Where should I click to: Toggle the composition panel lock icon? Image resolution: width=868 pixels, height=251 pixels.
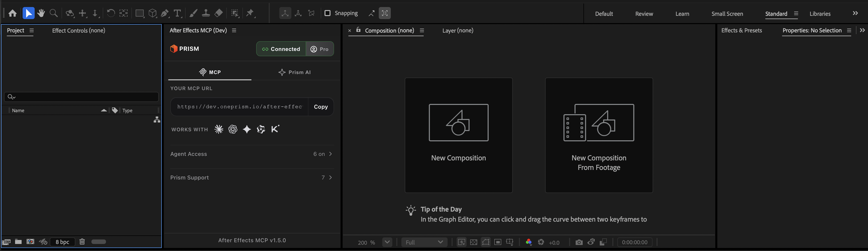(358, 30)
